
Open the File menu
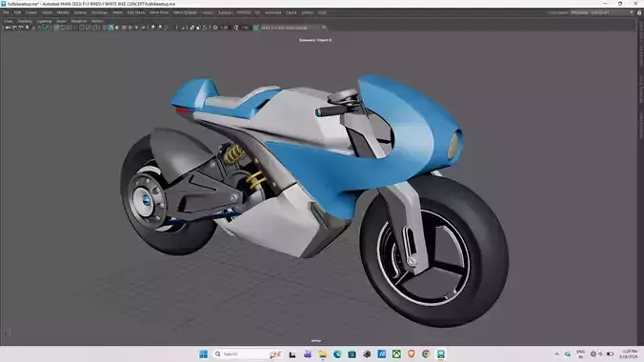tap(6, 12)
